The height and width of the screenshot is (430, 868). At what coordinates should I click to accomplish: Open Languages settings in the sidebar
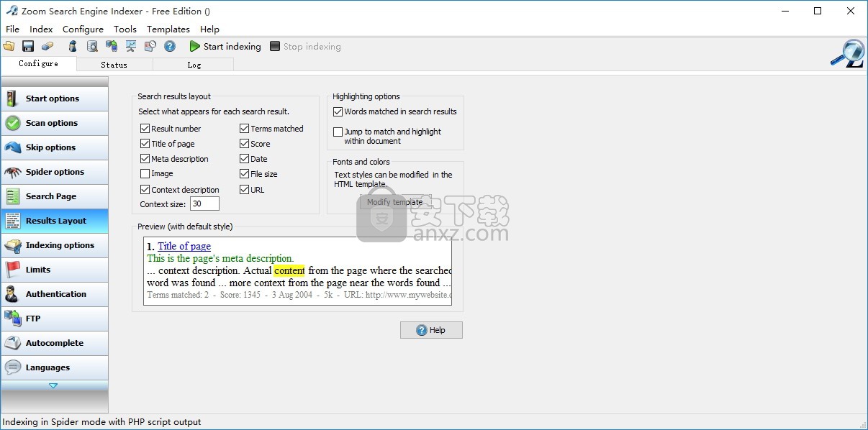55,367
